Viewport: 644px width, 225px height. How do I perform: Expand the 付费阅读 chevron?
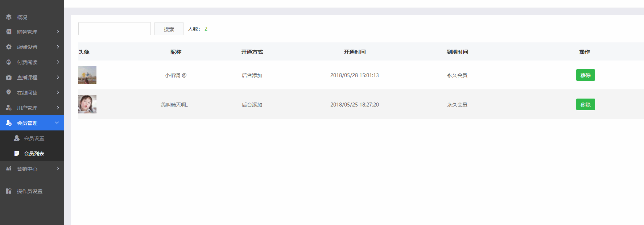click(58, 62)
